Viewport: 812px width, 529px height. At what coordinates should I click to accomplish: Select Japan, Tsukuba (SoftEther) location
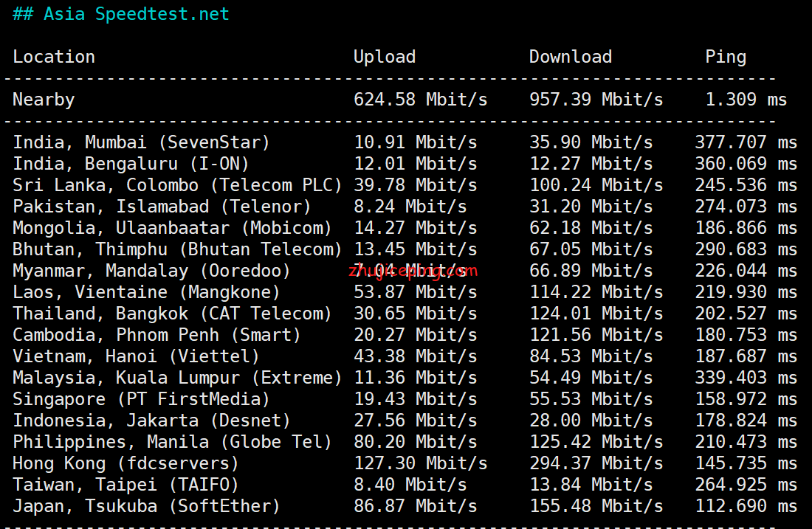pos(147,506)
